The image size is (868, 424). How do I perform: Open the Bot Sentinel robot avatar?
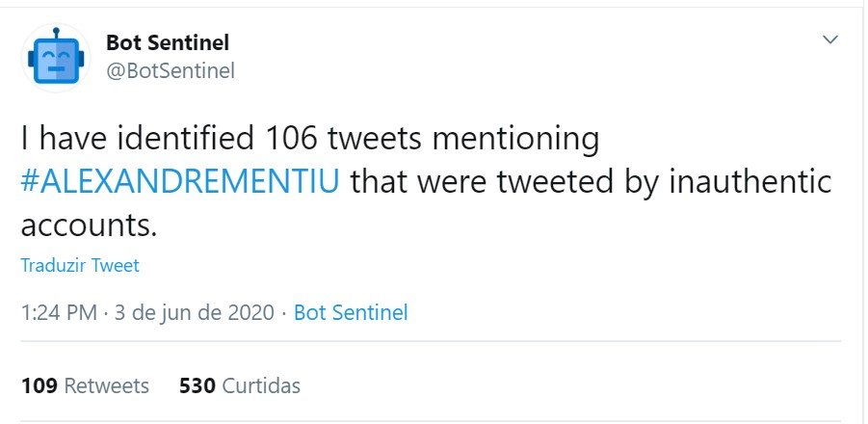point(56,58)
